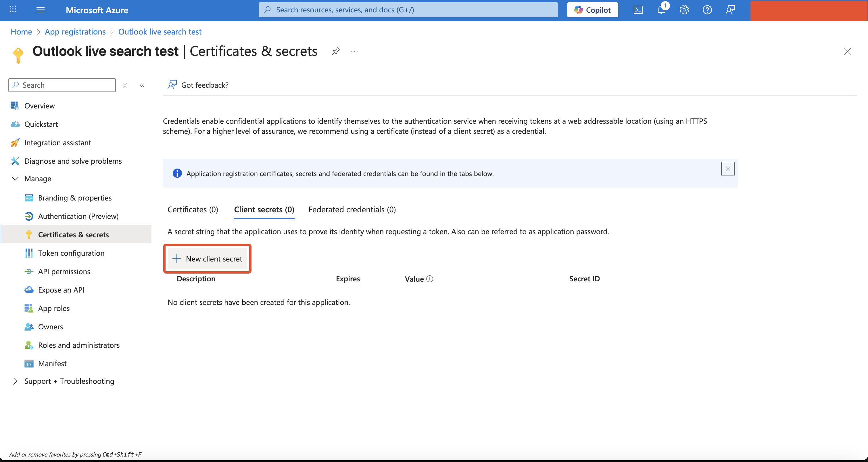The width and height of the screenshot is (868, 462).
Task: Open the portal settings gear
Action: click(684, 10)
